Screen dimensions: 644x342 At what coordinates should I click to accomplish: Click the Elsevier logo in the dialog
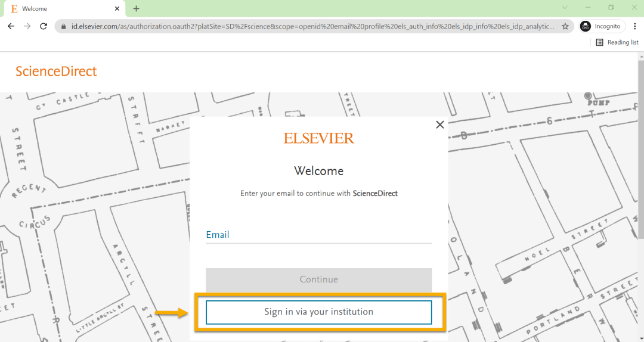(x=318, y=138)
